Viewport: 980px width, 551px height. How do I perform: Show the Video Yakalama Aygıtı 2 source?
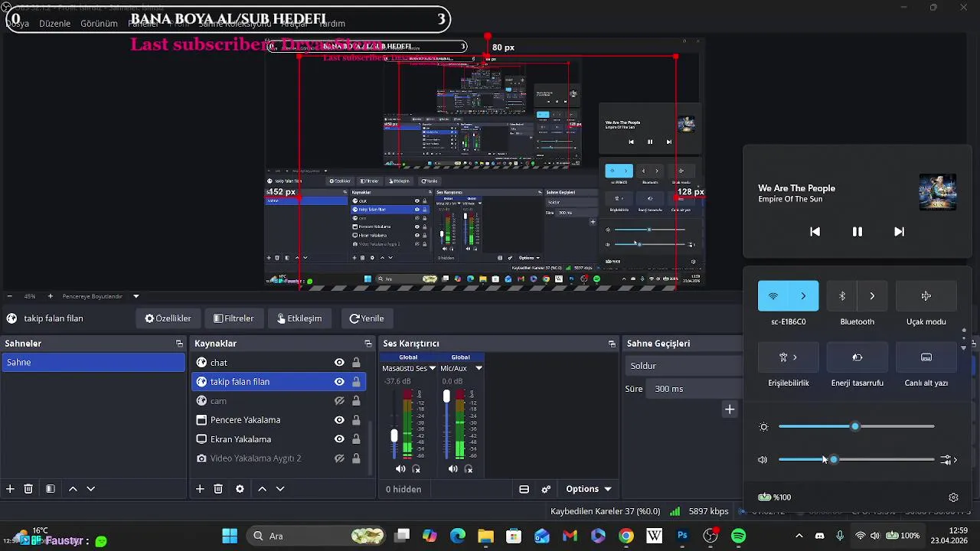pos(339,458)
